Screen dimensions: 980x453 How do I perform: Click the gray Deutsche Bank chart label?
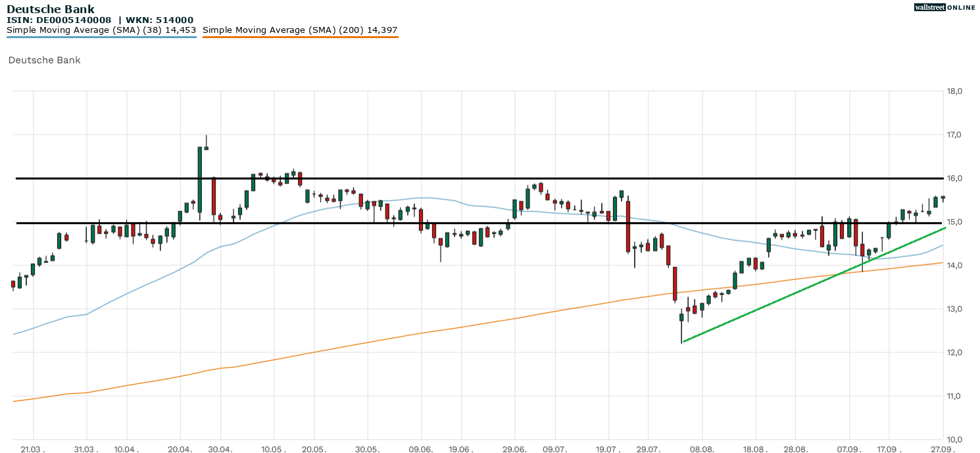coord(44,60)
